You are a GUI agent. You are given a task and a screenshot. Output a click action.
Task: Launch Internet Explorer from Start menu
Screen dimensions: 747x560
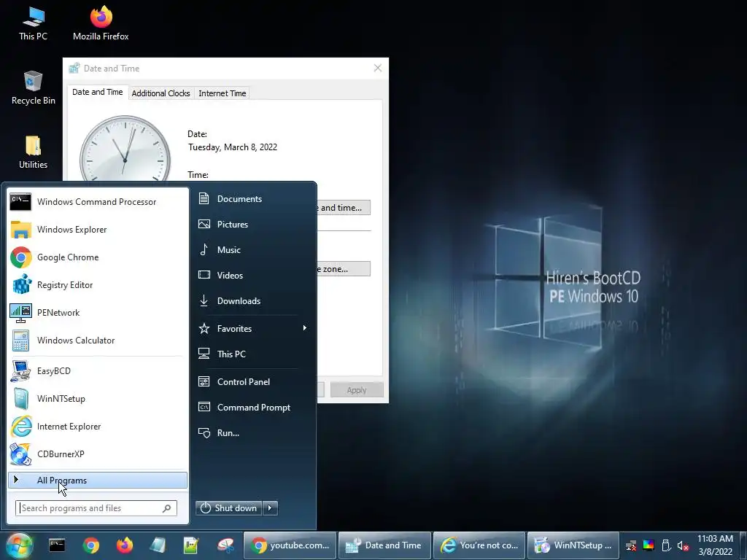click(x=97, y=426)
